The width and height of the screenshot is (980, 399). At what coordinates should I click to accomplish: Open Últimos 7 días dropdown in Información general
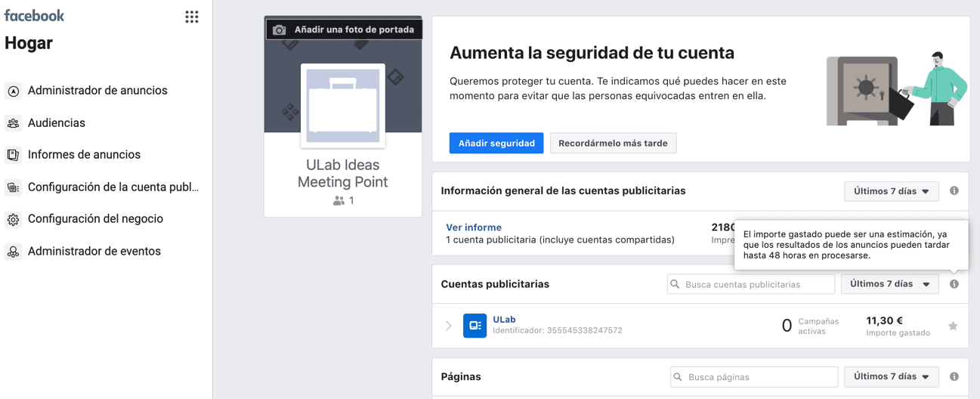[x=892, y=191]
